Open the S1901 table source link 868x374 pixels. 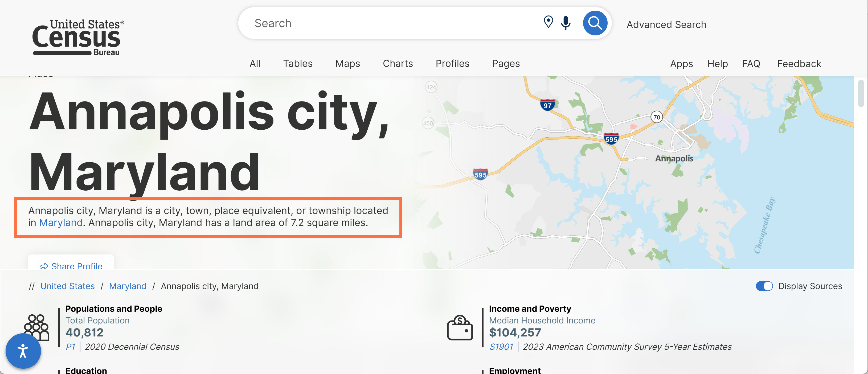501,347
